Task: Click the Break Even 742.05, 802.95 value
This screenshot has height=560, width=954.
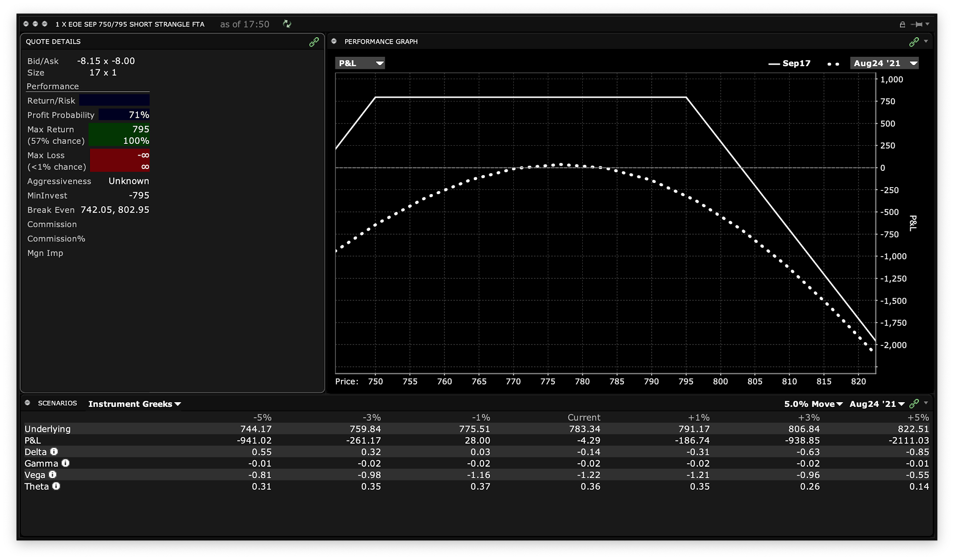Action: [x=115, y=210]
